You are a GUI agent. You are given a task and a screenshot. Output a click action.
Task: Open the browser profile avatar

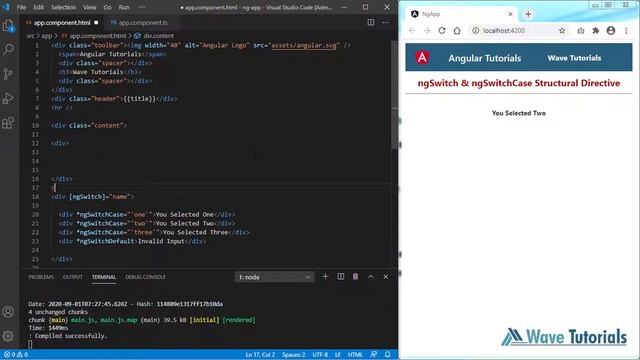click(611, 31)
